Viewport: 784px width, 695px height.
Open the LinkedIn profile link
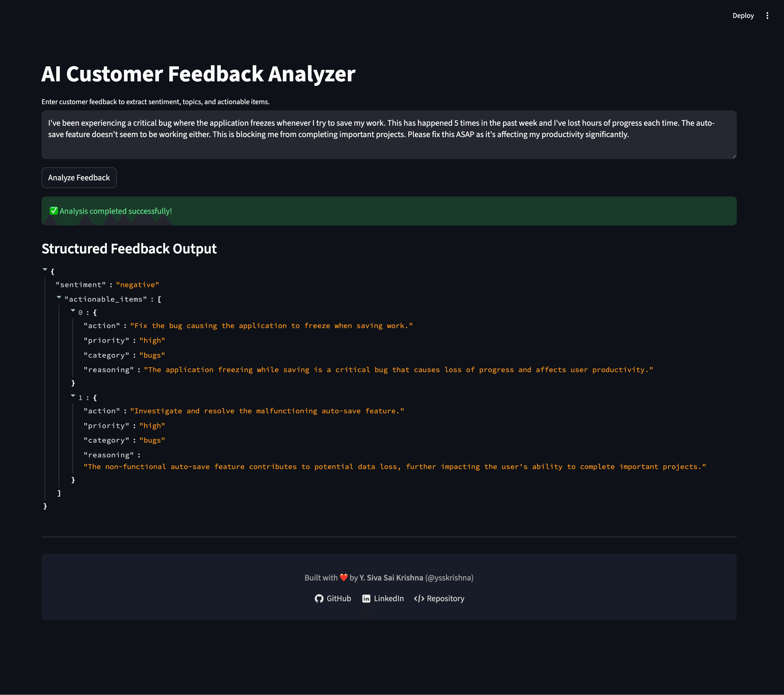pos(383,599)
